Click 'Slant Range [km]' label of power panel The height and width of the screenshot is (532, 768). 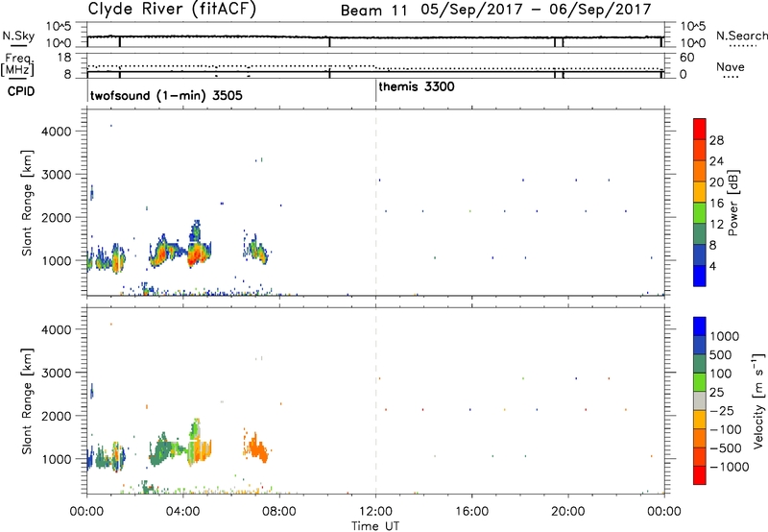[x=27, y=203]
